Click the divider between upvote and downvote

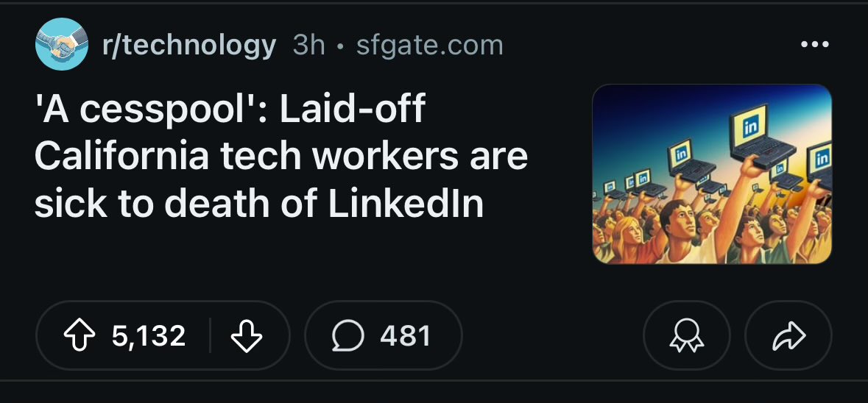click(x=211, y=336)
